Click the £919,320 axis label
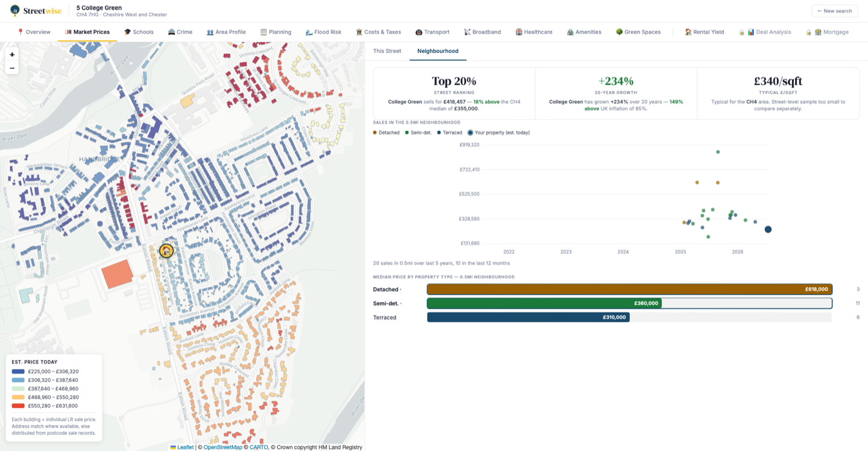The height and width of the screenshot is (451, 868). click(470, 145)
